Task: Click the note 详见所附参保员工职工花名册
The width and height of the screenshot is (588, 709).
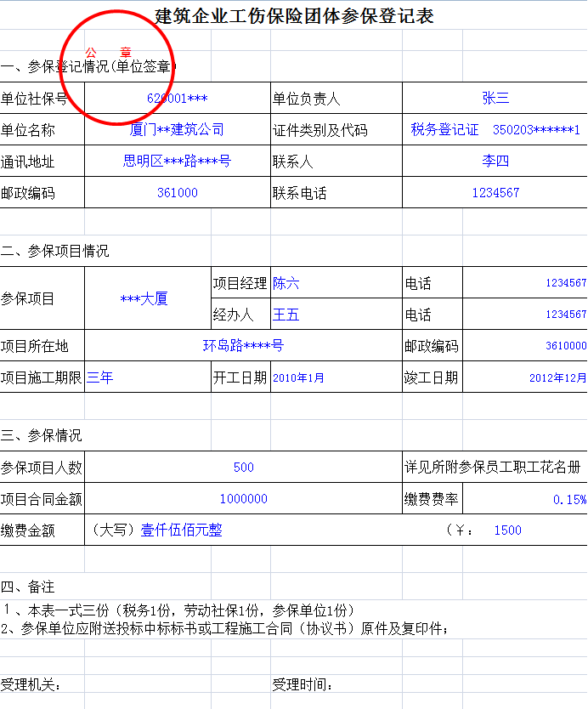Action: 493,467
